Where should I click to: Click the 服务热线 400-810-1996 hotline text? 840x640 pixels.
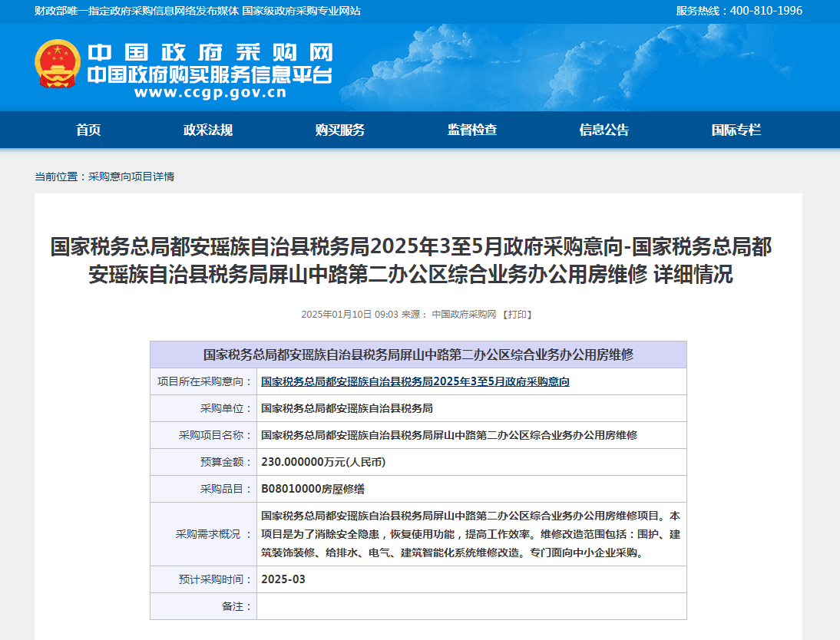[739, 11]
